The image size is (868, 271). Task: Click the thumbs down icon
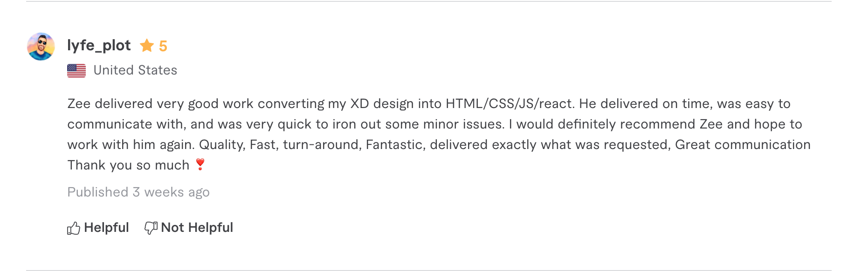tap(151, 228)
